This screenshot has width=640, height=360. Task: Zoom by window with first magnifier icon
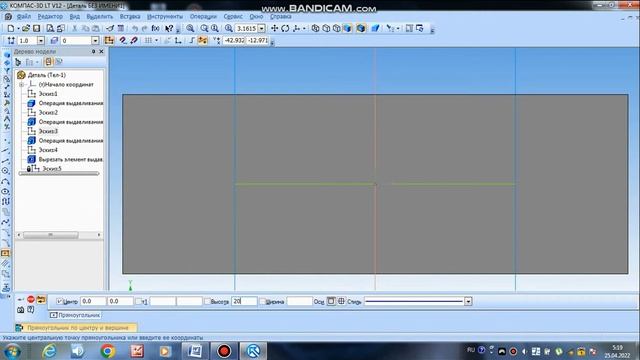click(190, 28)
